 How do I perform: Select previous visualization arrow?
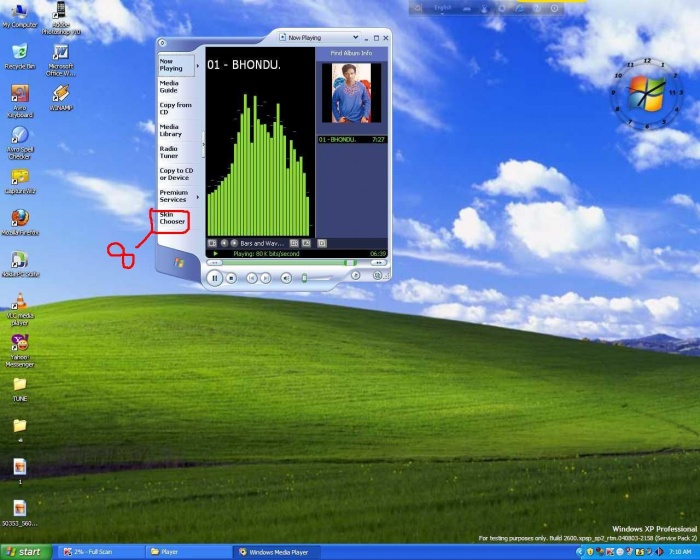click(x=224, y=243)
